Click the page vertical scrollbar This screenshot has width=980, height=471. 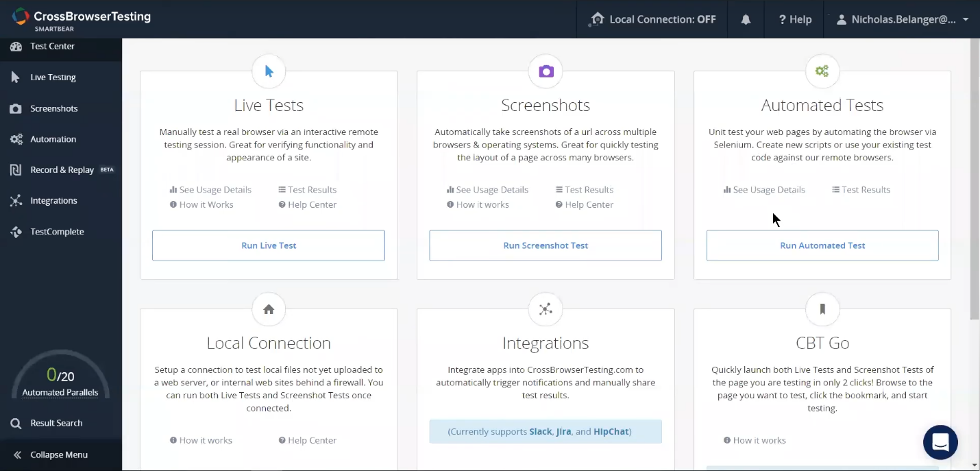tap(975, 179)
